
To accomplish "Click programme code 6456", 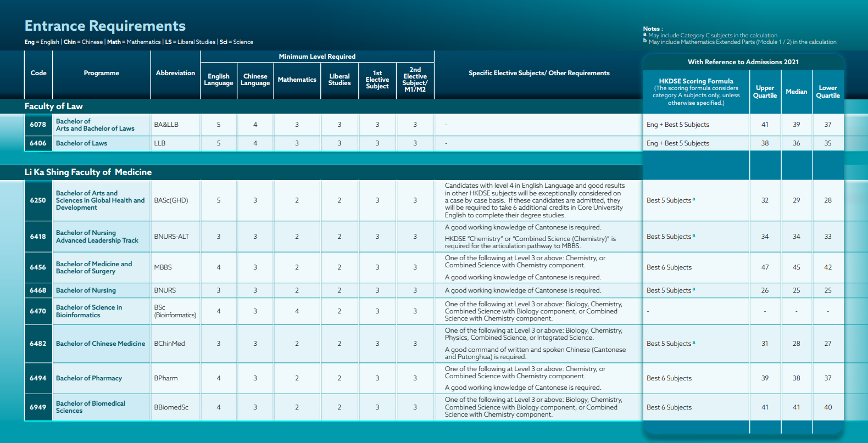I will [x=38, y=267].
